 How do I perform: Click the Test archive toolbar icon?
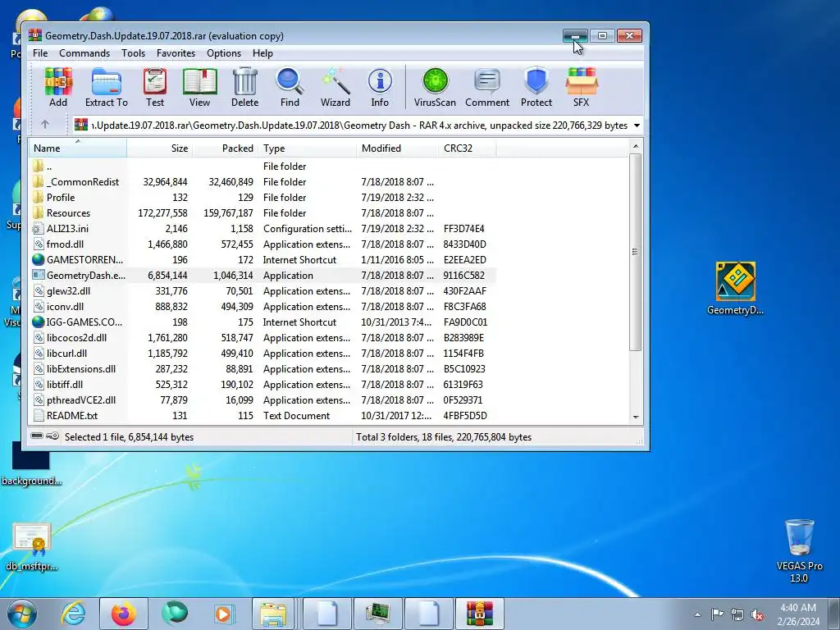[x=155, y=87]
